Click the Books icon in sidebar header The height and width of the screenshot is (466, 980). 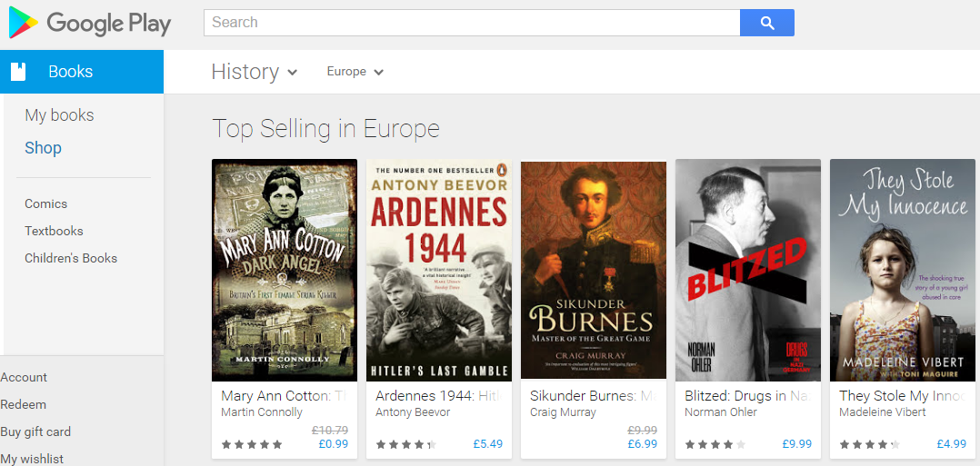click(x=18, y=72)
